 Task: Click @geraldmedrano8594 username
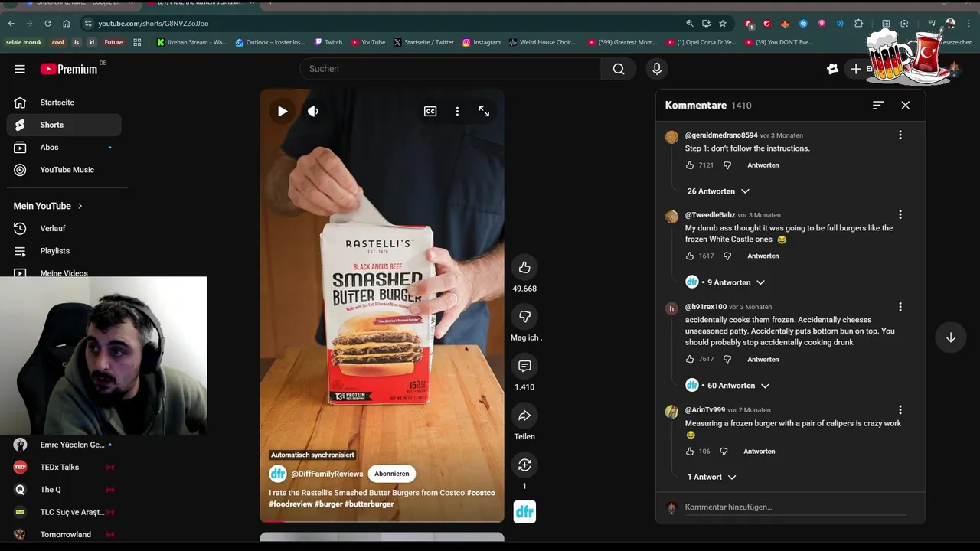click(721, 135)
